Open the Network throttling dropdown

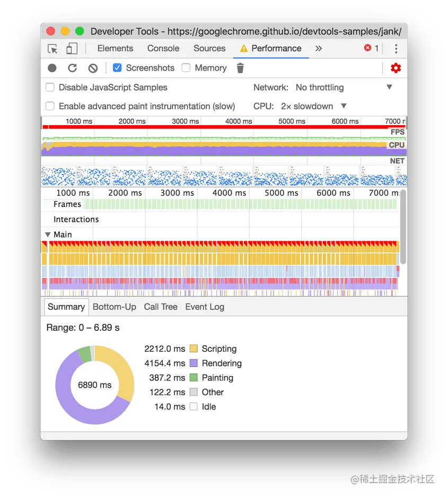coord(344,88)
